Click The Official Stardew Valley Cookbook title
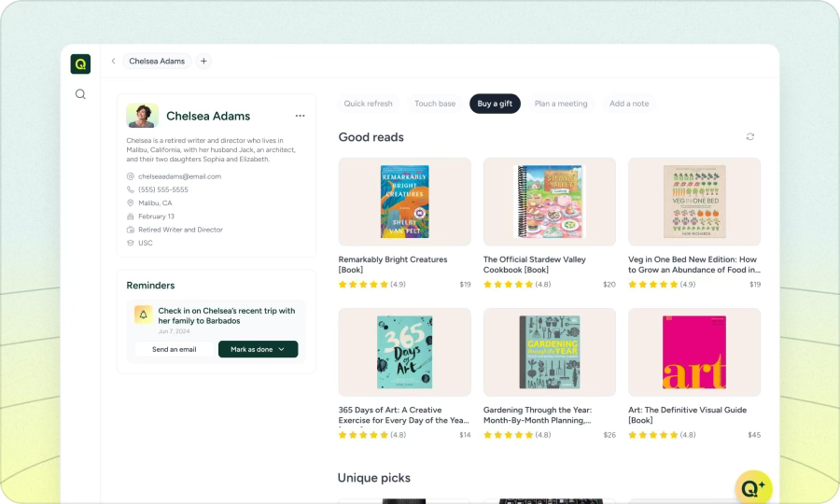Viewport: 840px width, 504px height. [x=535, y=264]
